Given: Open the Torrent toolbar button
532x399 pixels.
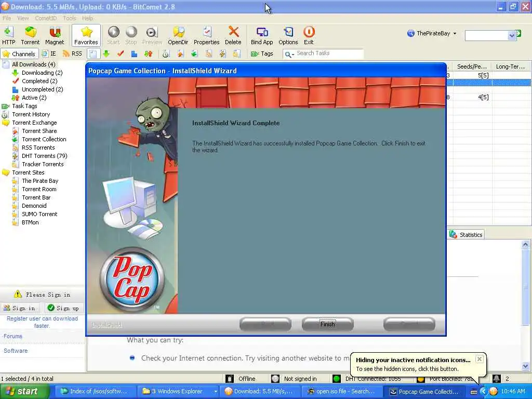Looking at the screenshot, I should pos(30,35).
